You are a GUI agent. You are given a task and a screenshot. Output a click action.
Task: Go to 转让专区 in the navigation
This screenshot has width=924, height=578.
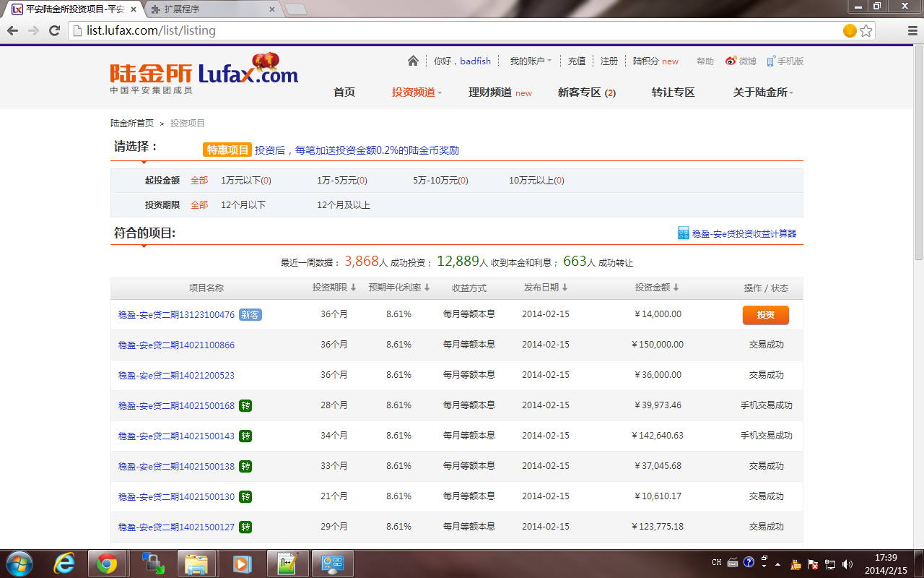(x=673, y=92)
